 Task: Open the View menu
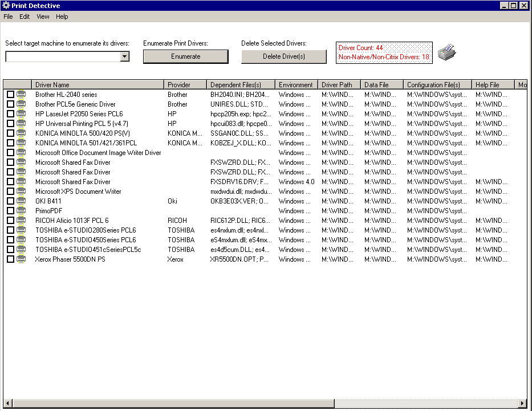click(43, 17)
